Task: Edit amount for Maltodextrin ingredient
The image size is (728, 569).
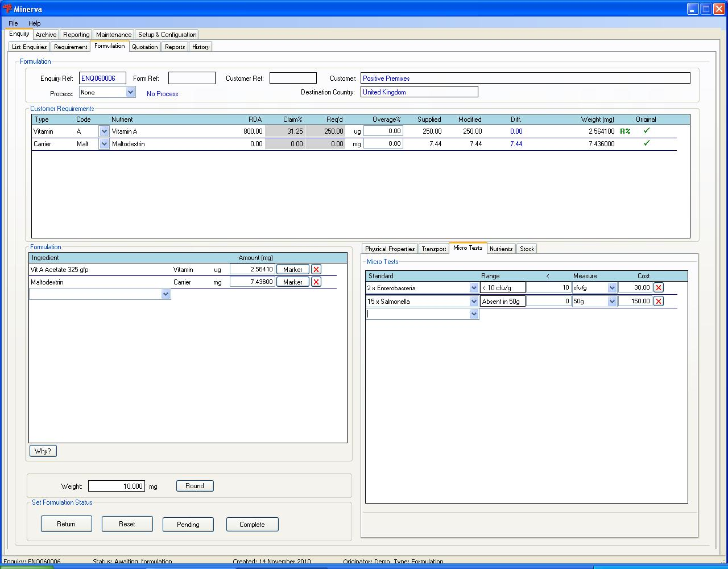Action: 253,282
